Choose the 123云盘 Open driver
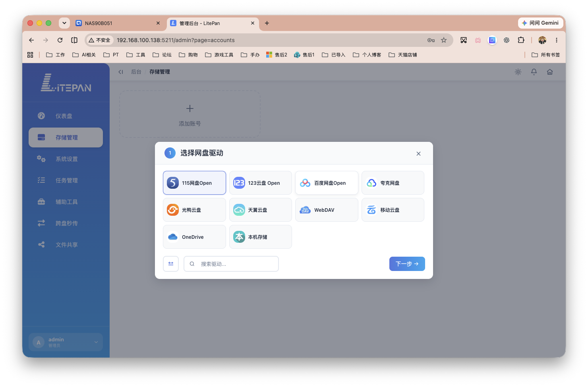Screen dimensions: 588x387 tap(261, 183)
